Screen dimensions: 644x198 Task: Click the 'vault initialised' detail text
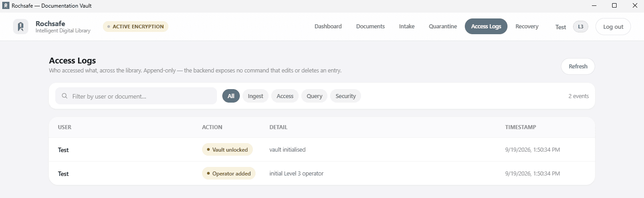pyautogui.click(x=287, y=149)
